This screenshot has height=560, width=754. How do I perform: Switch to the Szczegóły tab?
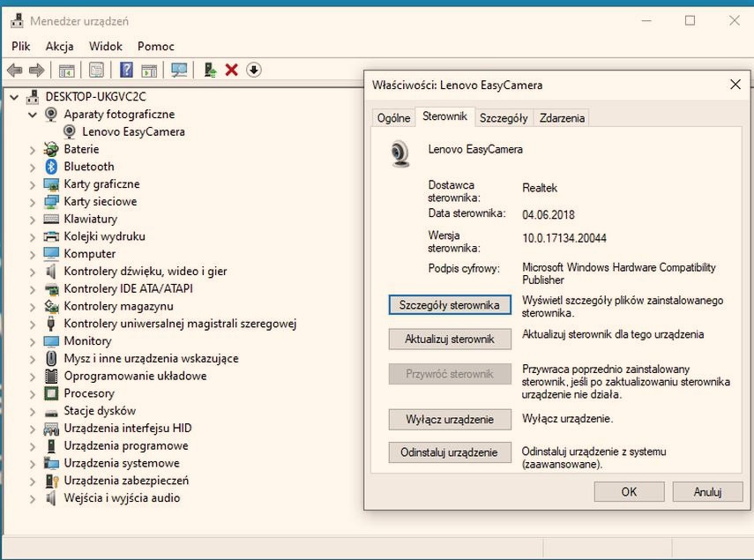click(504, 118)
